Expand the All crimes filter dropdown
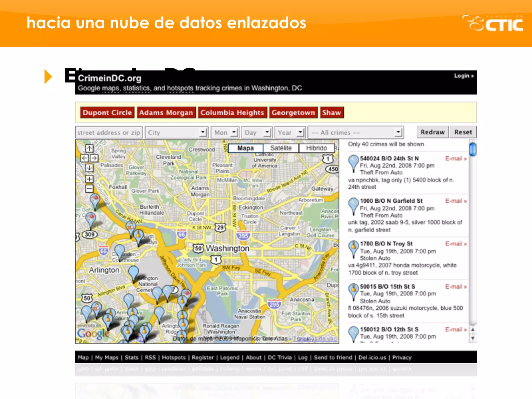The width and height of the screenshot is (532, 399). tap(356, 132)
